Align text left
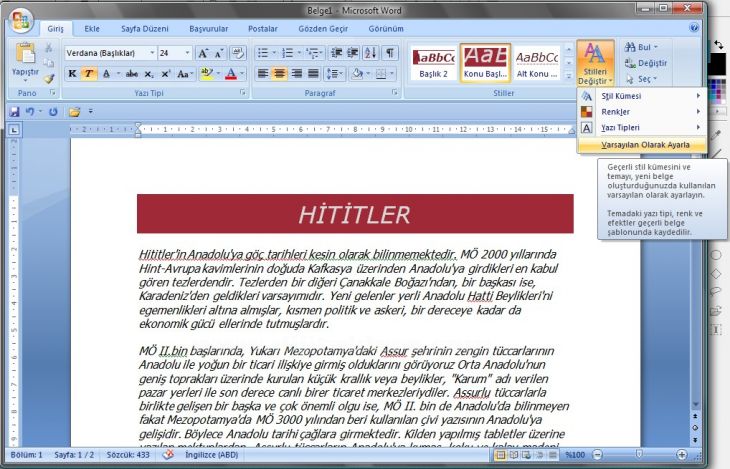730x469 pixels. click(x=263, y=74)
